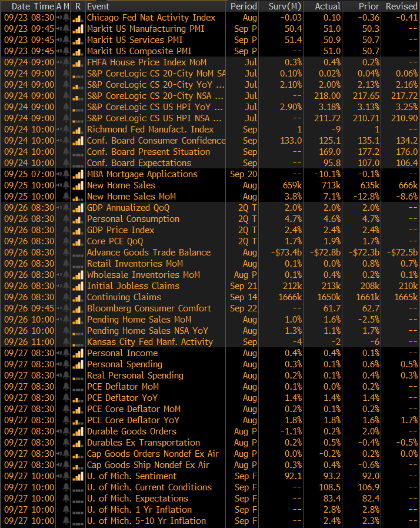Toggle the alert bell for Markit US Services PMI
The width and height of the screenshot is (420, 528).
[66, 40]
